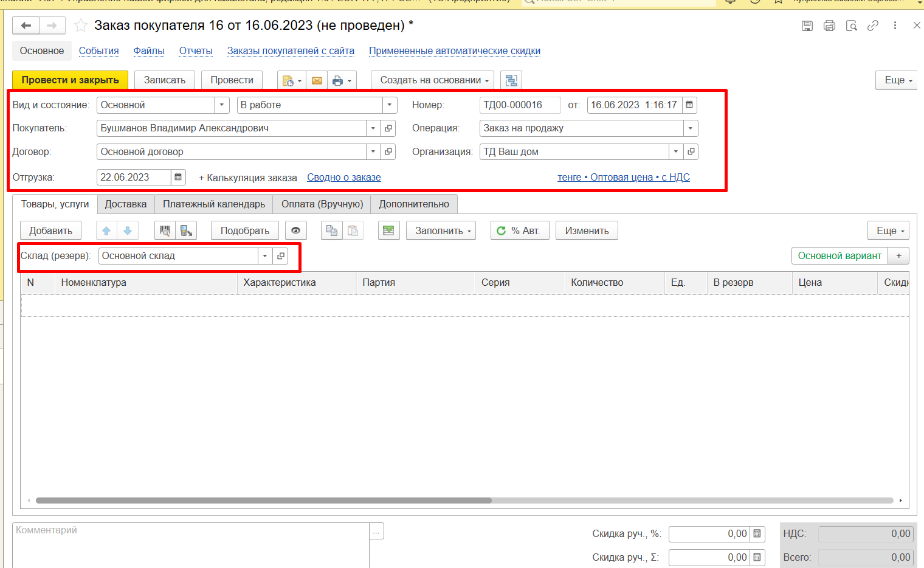Click the barcode search icon

tap(165, 230)
